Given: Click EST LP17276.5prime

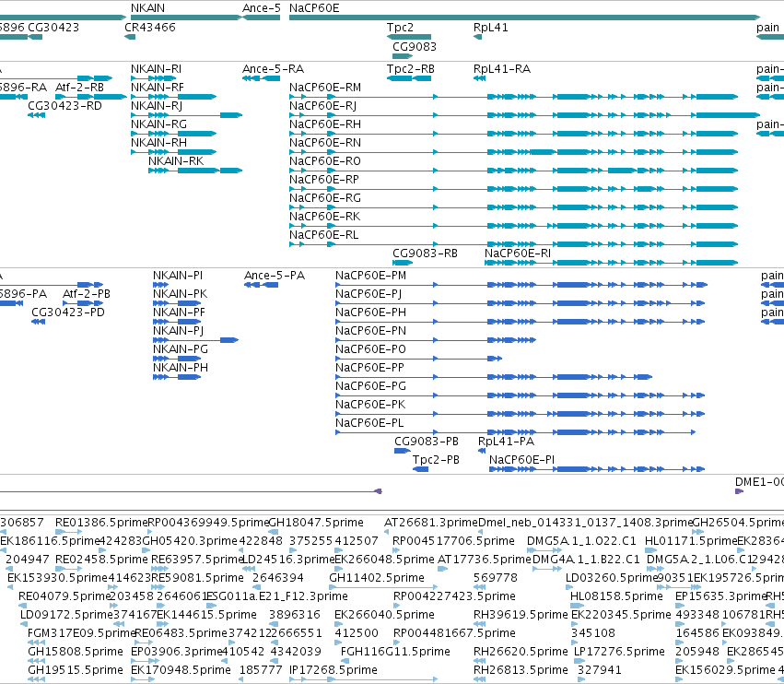Looking at the screenshot, I should [x=619, y=652].
